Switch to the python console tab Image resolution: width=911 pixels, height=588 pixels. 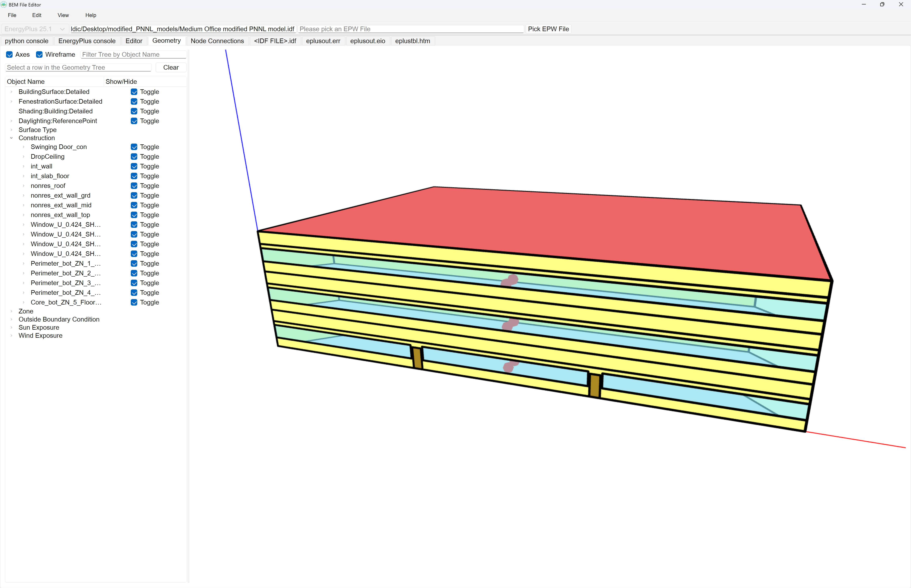[x=27, y=41]
